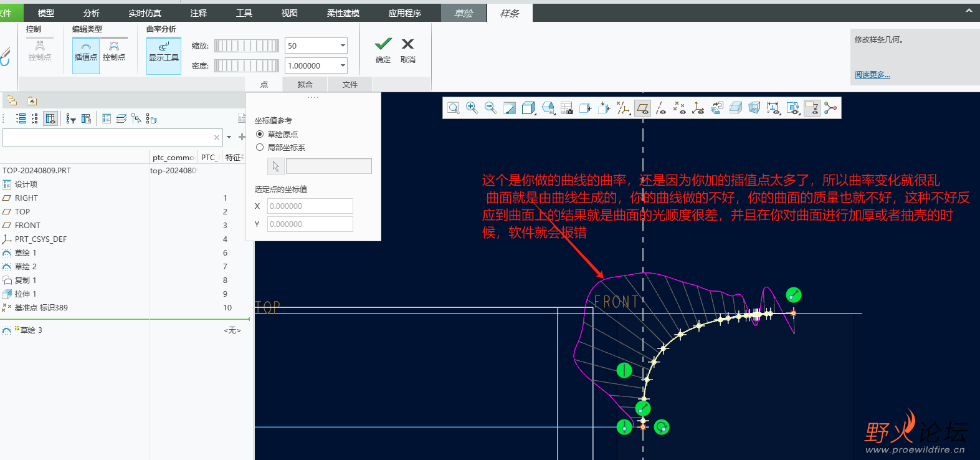Toggle the dimension display icon

[773, 108]
